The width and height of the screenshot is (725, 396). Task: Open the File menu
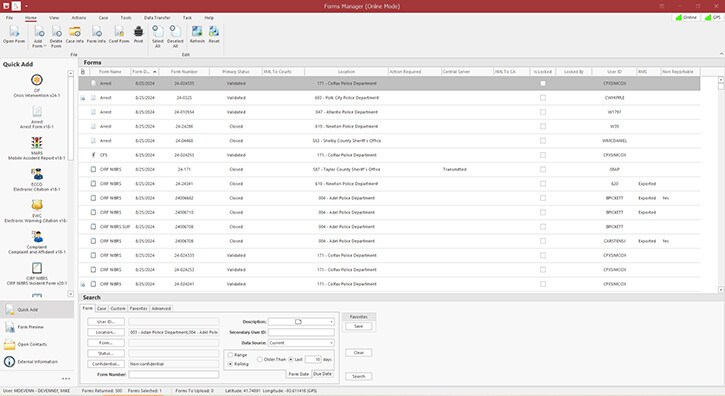coord(9,18)
